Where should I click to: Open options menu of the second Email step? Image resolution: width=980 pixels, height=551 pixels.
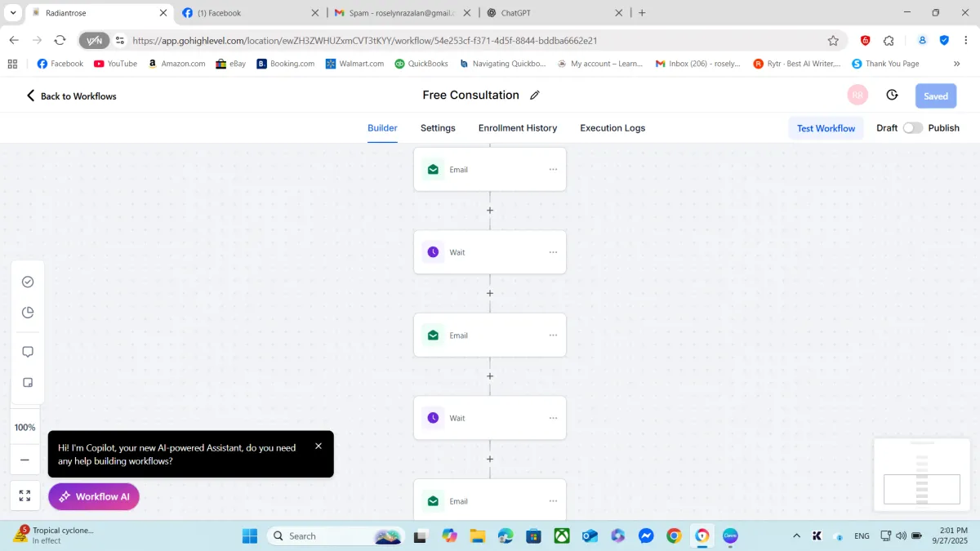[x=553, y=335]
